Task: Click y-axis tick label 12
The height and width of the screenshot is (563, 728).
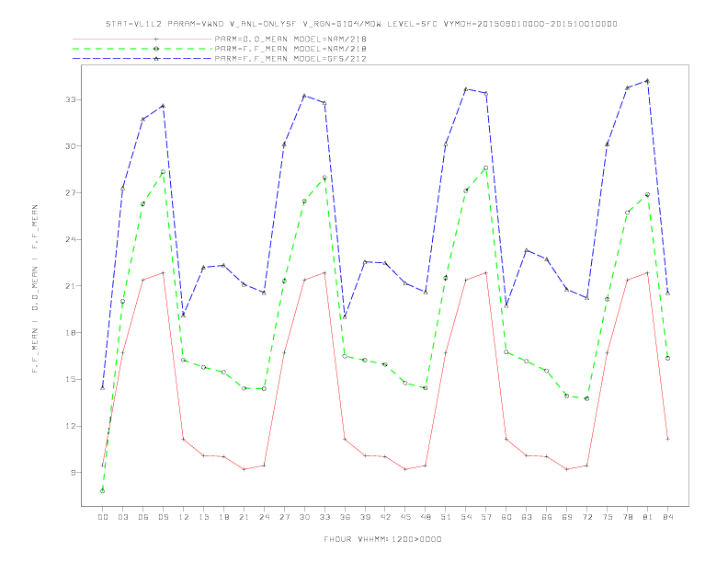Action: [71, 427]
